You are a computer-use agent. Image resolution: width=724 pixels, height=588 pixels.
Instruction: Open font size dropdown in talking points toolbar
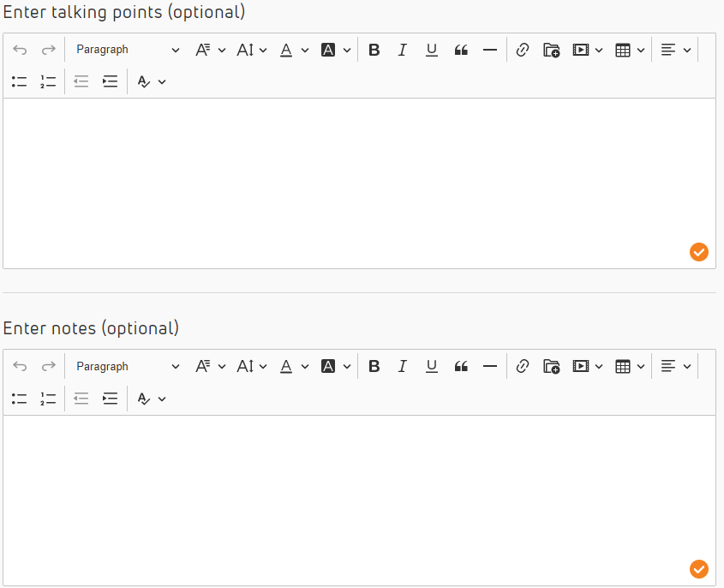tap(252, 50)
